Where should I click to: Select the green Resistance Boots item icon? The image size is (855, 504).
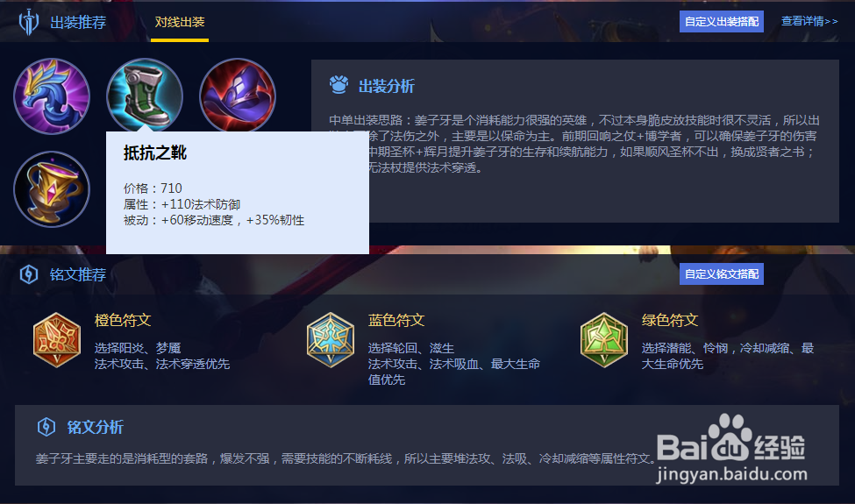[x=145, y=96]
